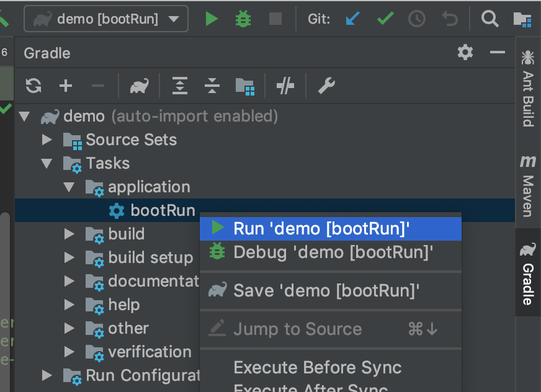Click minus icon to detach Gradle project
Screen dimensions: 541x392
98,86
